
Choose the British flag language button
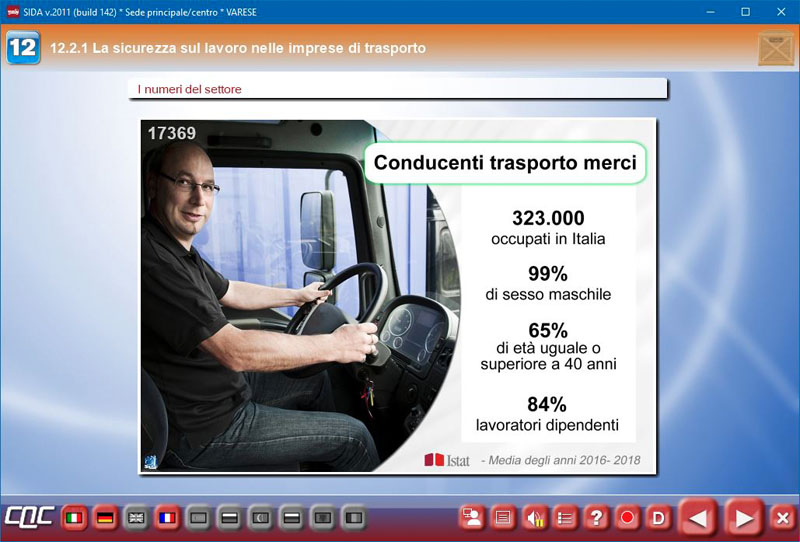tap(136, 518)
